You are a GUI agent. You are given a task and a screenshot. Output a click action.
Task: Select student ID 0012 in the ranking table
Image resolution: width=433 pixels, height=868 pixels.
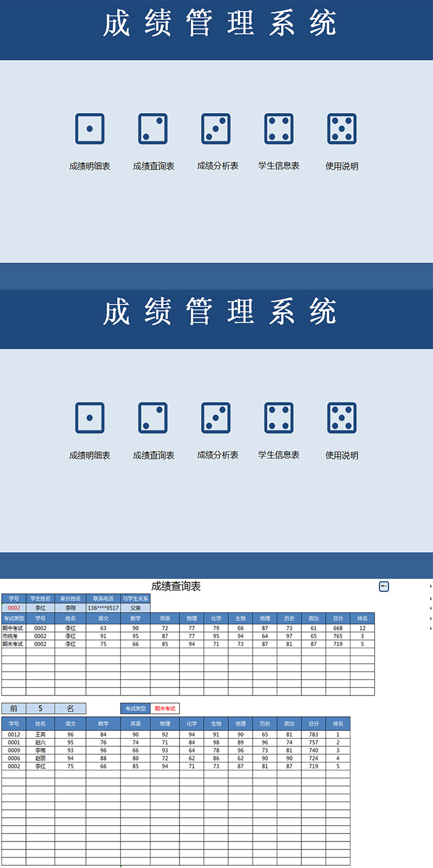tap(14, 735)
